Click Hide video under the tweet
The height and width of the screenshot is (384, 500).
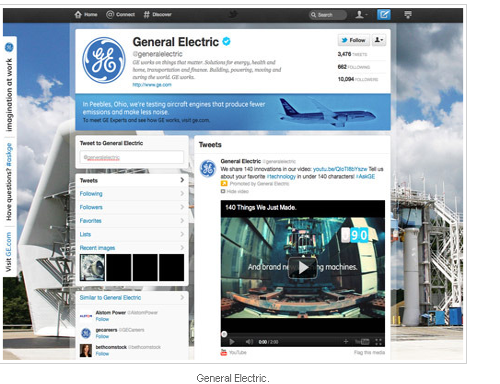point(235,191)
